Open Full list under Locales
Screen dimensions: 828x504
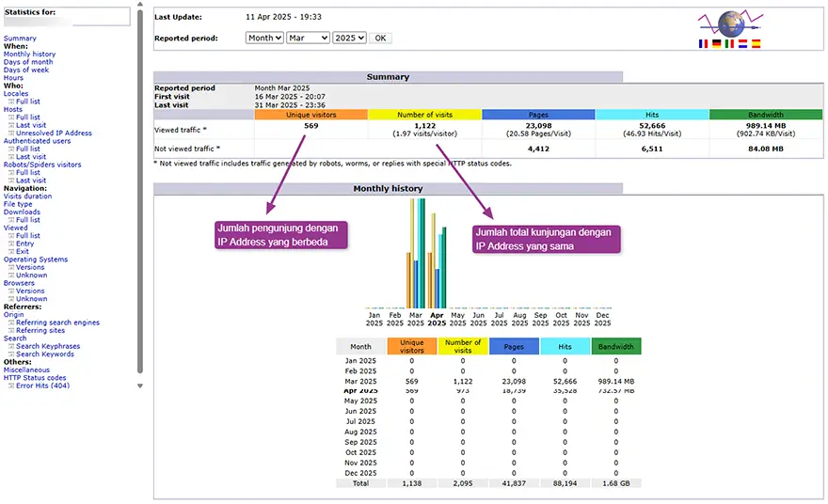(28, 102)
